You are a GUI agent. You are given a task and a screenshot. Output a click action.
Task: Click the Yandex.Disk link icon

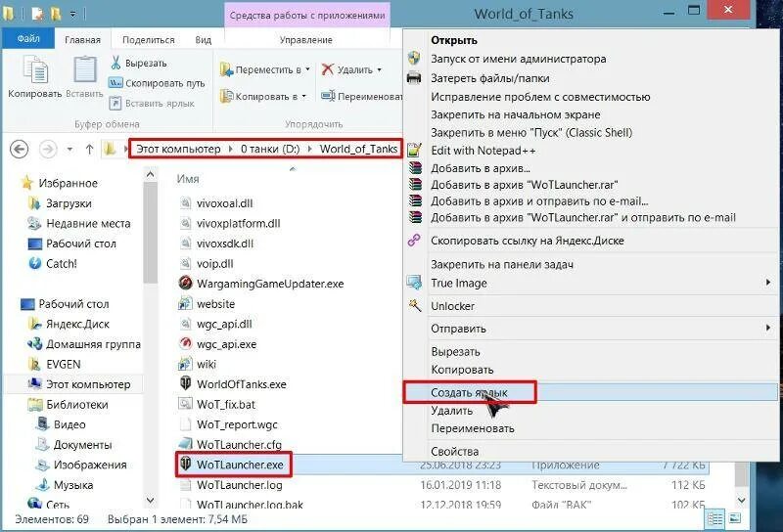click(x=414, y=240)
